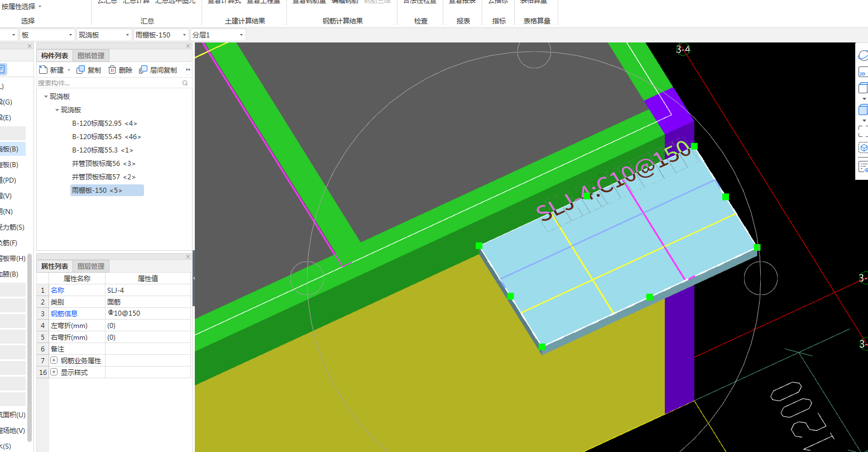The image size is (868, 452).
Task: Click the 钢筋信息 property link
Action: click(64, 313)
